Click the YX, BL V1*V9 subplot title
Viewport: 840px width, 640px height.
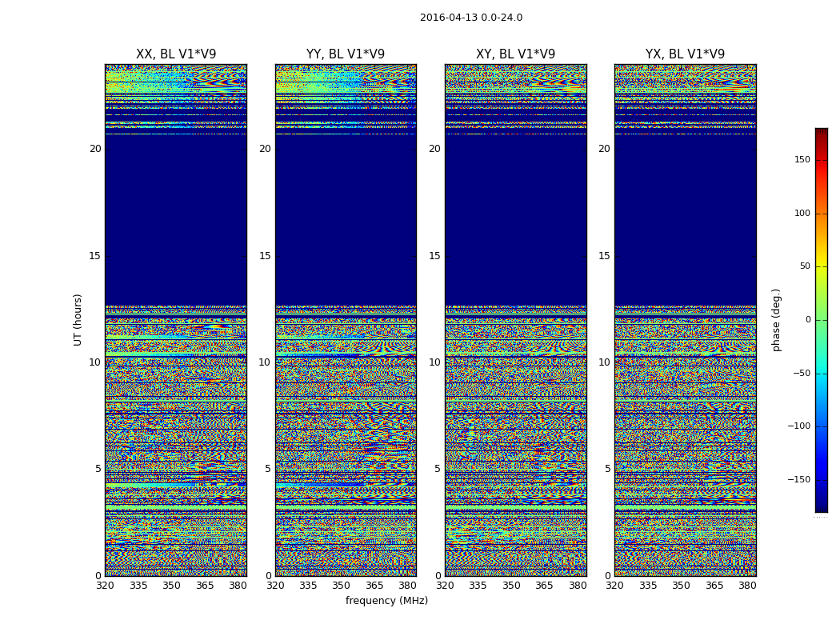coord(685,54)
